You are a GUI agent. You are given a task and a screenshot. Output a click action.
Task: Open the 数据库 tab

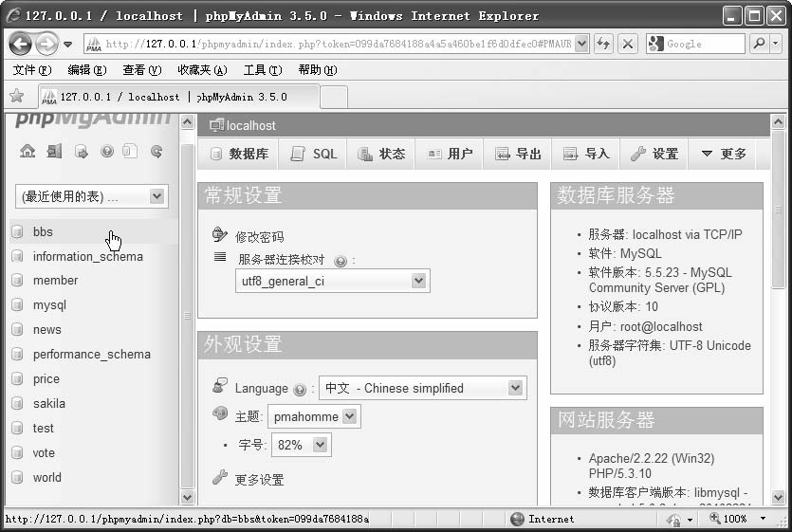tap(240, 154)
